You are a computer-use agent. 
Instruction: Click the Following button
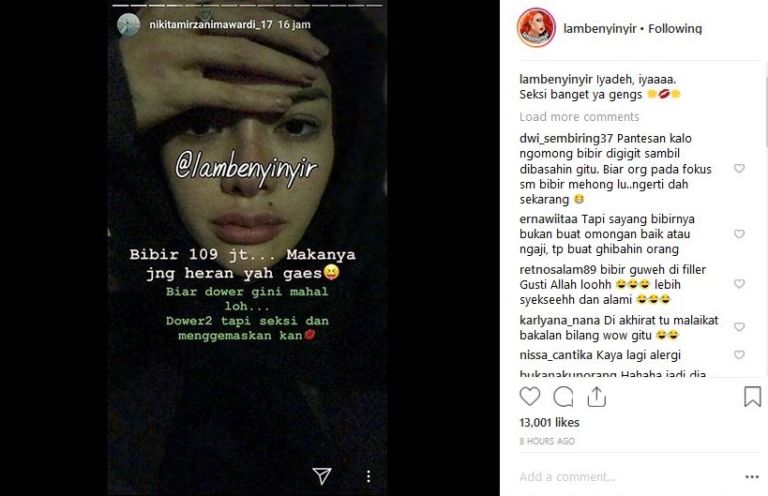tap(675, 29)
